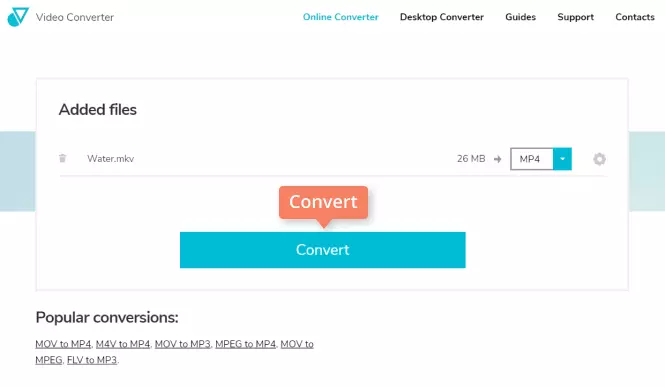Click the blue Convert button

(x=323, y=250)
